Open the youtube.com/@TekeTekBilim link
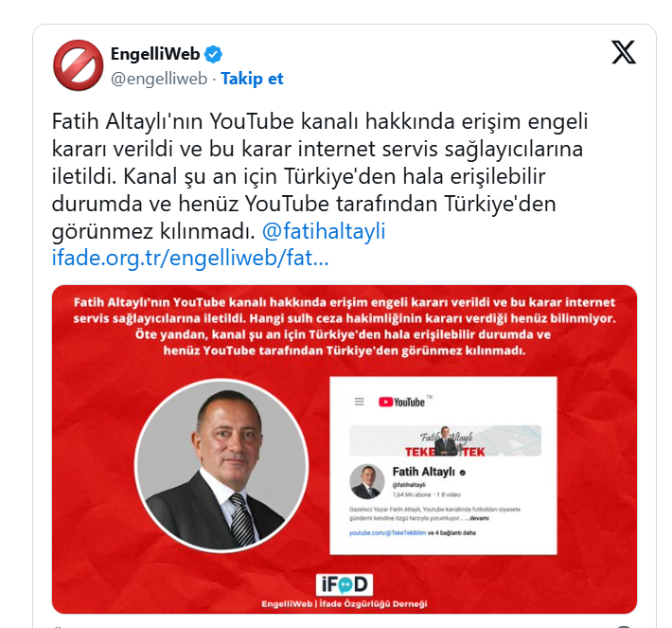 pos(387,532)
